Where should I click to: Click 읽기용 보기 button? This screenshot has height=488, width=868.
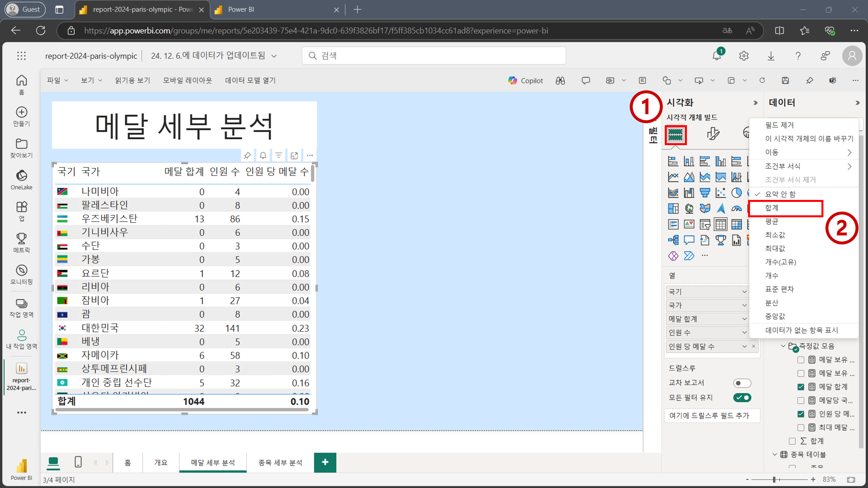tap(132, 80)
